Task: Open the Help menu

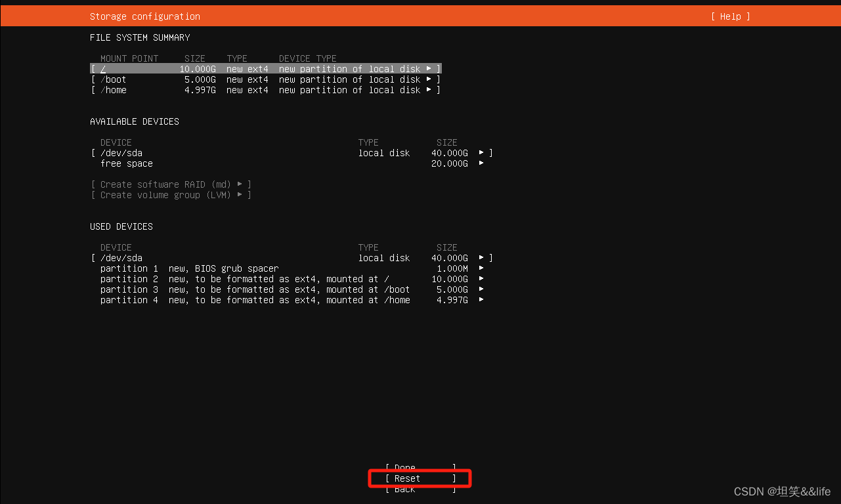Action: [730, 16]
